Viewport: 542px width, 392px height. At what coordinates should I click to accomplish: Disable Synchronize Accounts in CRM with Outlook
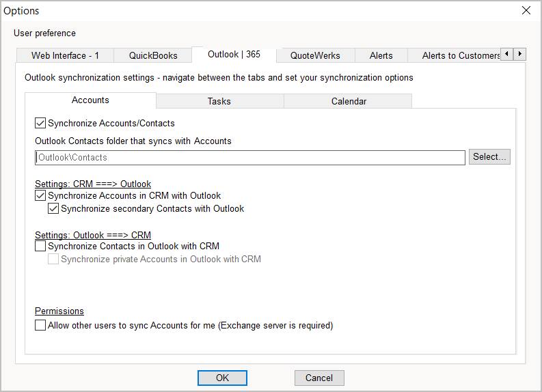tap(40, 196)
